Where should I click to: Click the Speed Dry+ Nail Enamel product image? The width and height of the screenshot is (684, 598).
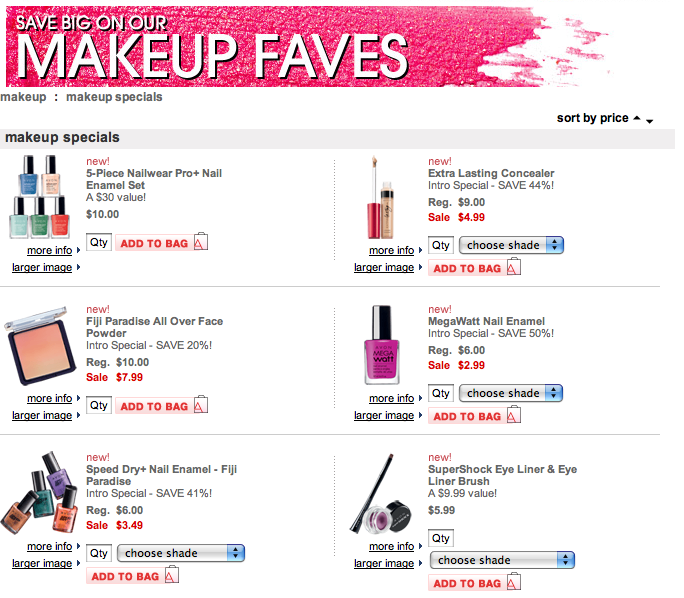click(x=39, y=492)
